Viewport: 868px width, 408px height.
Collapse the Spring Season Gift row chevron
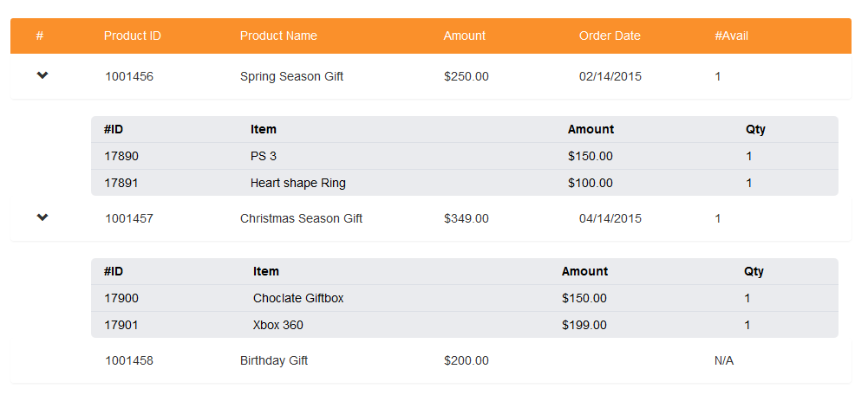[42, 75]
